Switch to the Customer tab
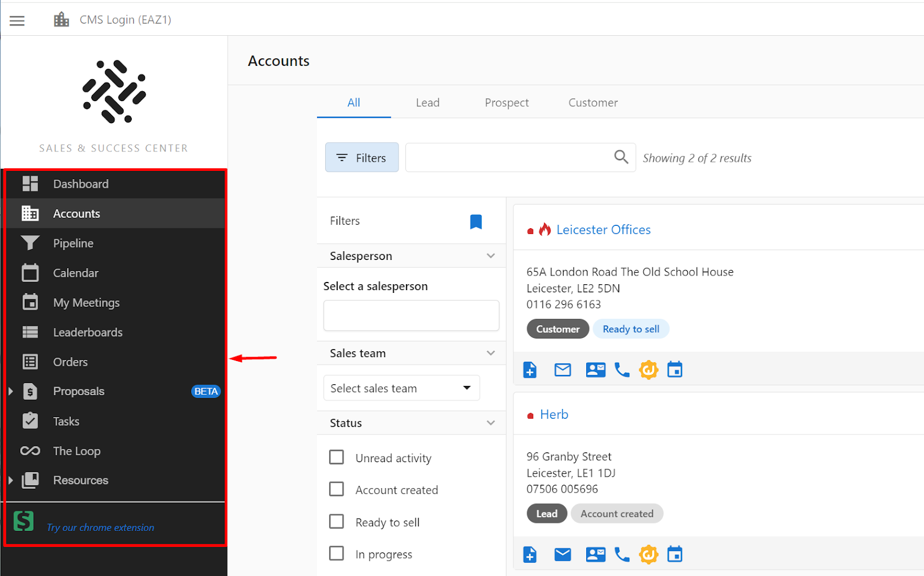924x576 pixels. (593, 103)
